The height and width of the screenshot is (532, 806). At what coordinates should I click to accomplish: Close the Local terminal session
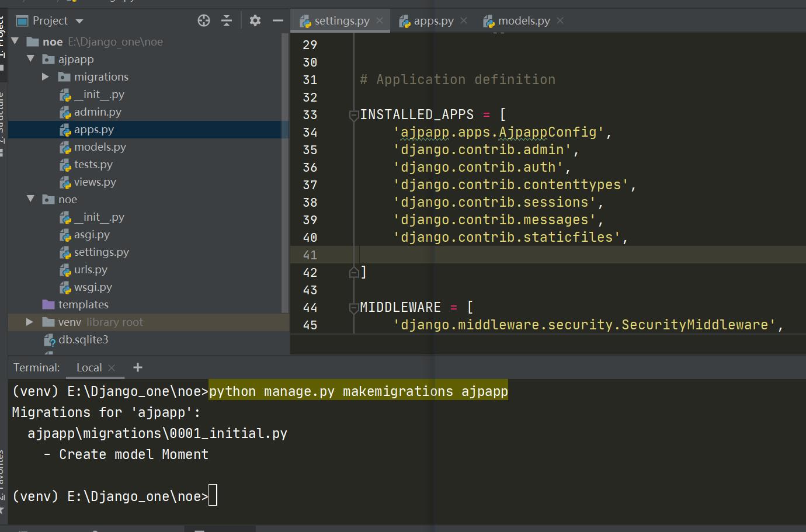112,367
